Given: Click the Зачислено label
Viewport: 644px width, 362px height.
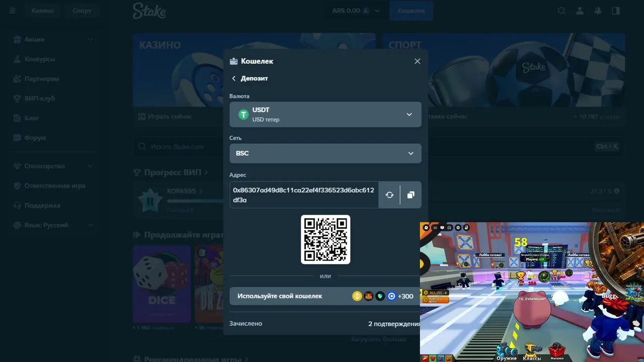Looking at the screenshot, I should point(246,324).
